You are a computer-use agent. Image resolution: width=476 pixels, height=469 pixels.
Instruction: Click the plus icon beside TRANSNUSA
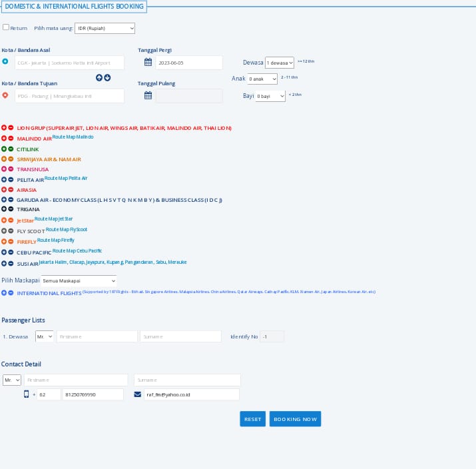click(x=4, y=169)
